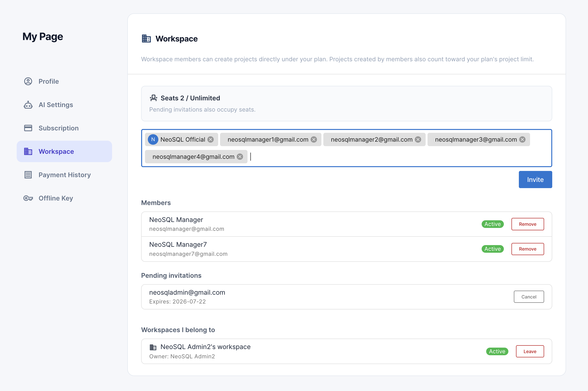588x391 pixels.
Task: Remove member NeoSQL Manager
Action: pos(528,224)
